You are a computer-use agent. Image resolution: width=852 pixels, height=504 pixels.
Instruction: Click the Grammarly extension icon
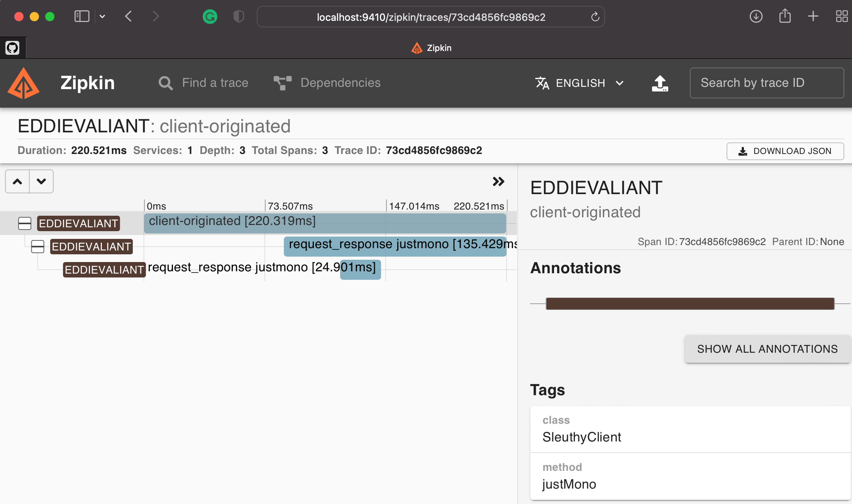(x=210, y=17)
